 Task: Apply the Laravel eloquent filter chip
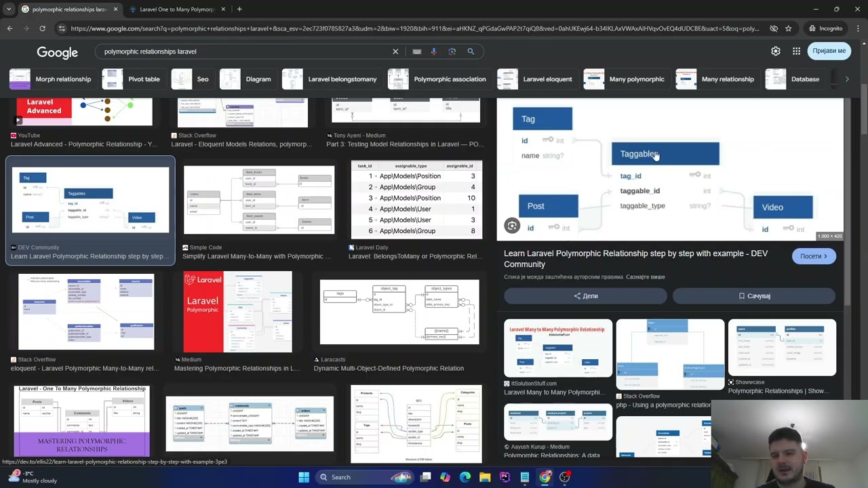point(536,79)
